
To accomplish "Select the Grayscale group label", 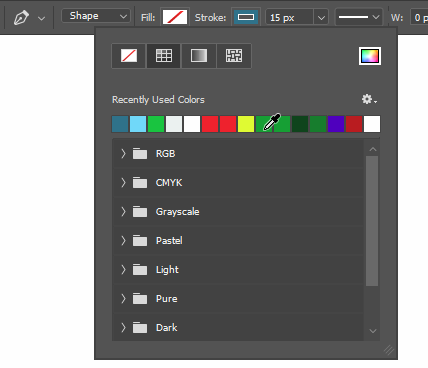I will [178, 212].
